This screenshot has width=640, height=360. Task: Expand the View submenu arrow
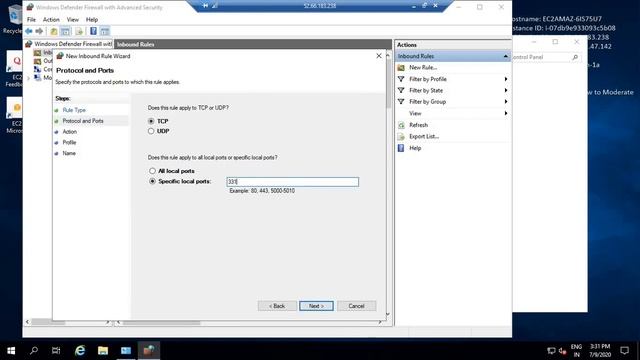click(x=506, y=113)
